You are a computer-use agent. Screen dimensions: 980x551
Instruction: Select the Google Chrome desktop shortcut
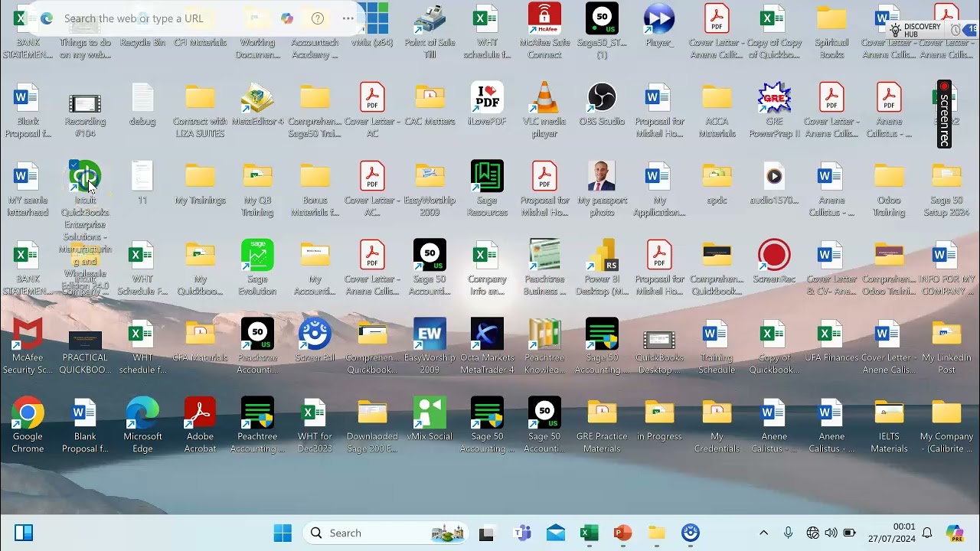pyautogui.click(x=28, y=425)
